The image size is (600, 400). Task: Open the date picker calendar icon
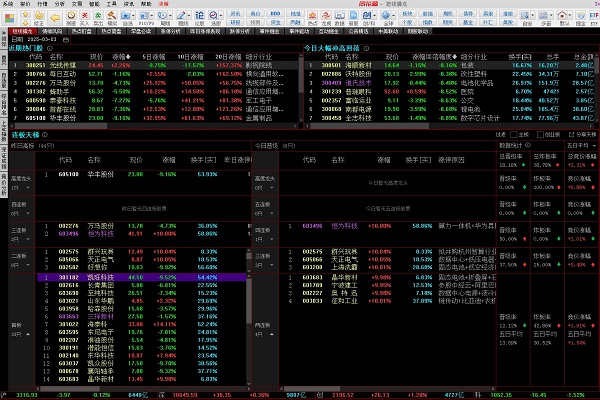tap(68, 39)
